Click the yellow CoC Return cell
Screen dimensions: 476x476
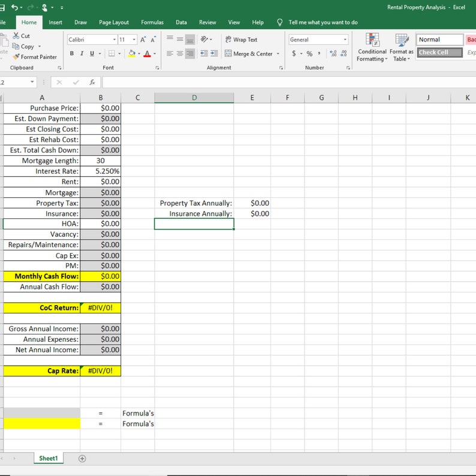101,308
